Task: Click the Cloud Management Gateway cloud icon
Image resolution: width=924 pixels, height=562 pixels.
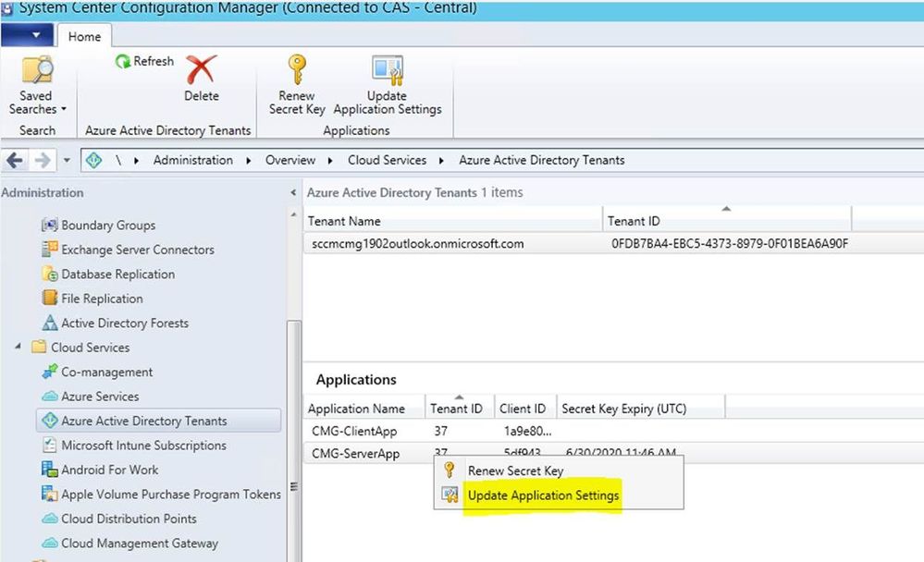Action: [x=50, y=543]
